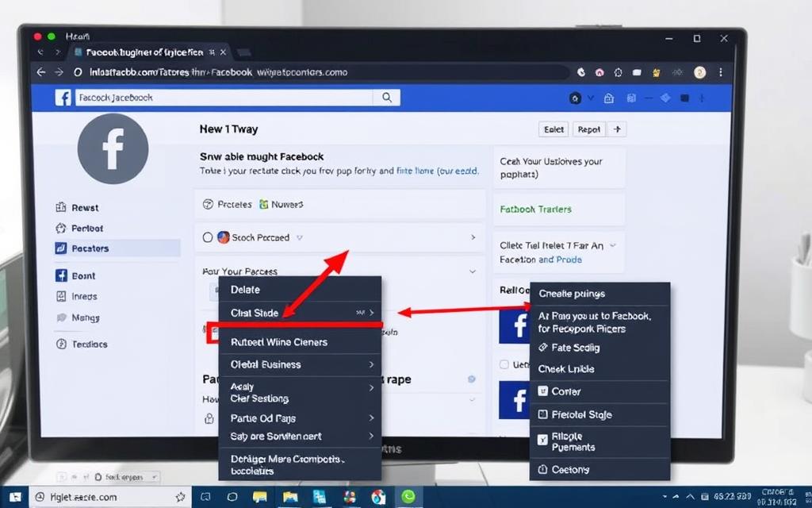Open the Saly are Sorviten cert submenu
This screenshot has height=508, width=812.
(x=300, y=437)
